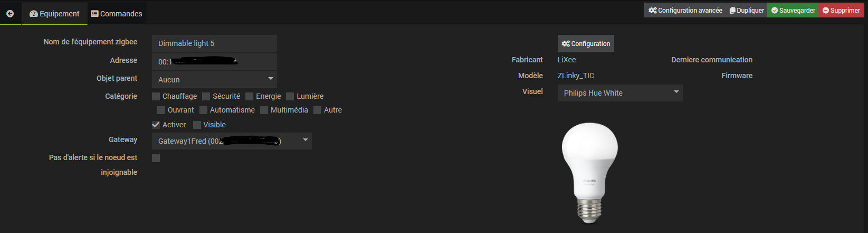The height and width of the screenshot is (233, 868).
Task: Click the equipment name field Dimmable light 5
Action: click(x=214, y=43)
